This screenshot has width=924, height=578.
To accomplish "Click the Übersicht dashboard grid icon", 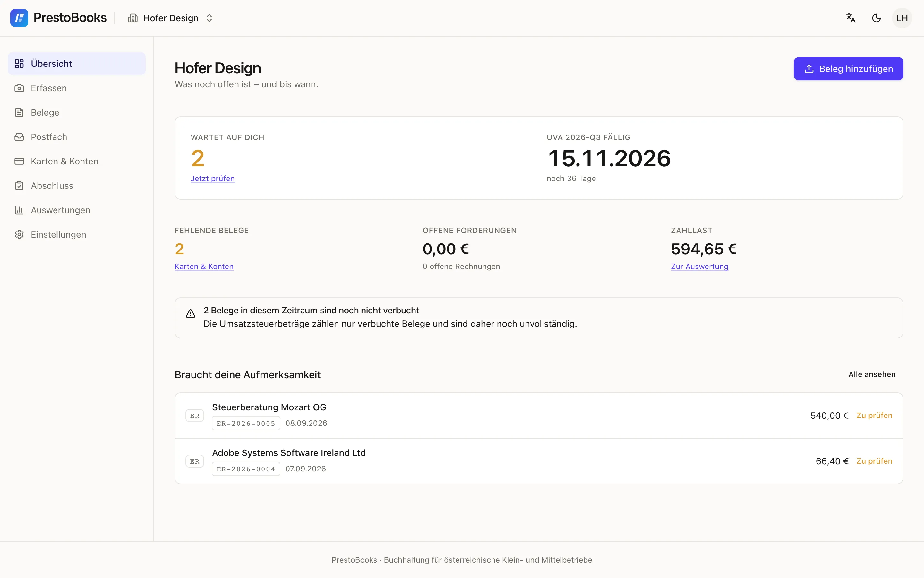I will (x=19, y=64).
